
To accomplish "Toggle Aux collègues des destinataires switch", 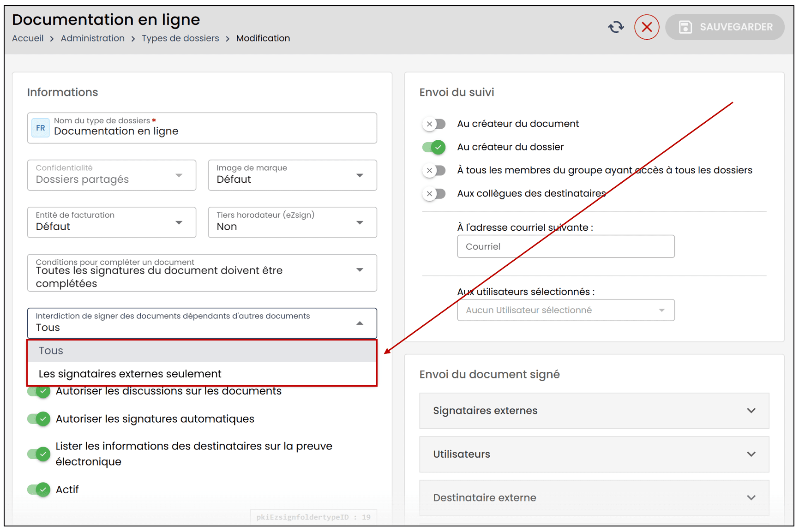I will click(x=434, y=194).
